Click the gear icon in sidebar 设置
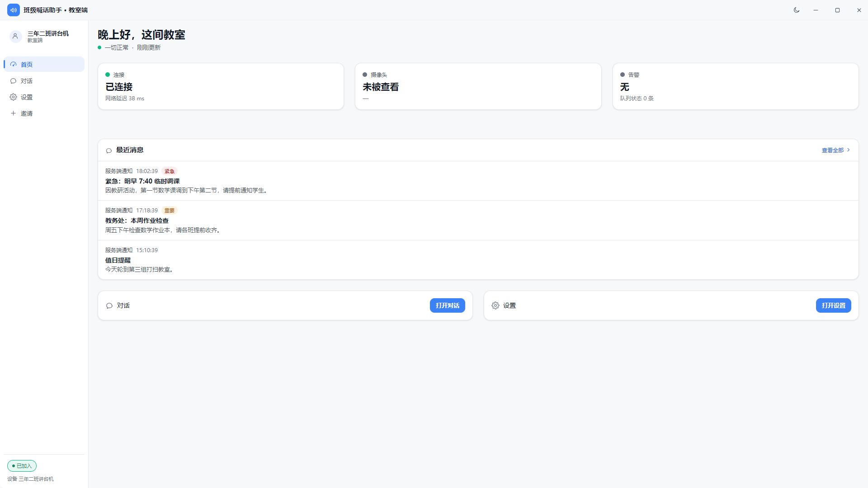 pyautogui.click(x=14, y=97)
